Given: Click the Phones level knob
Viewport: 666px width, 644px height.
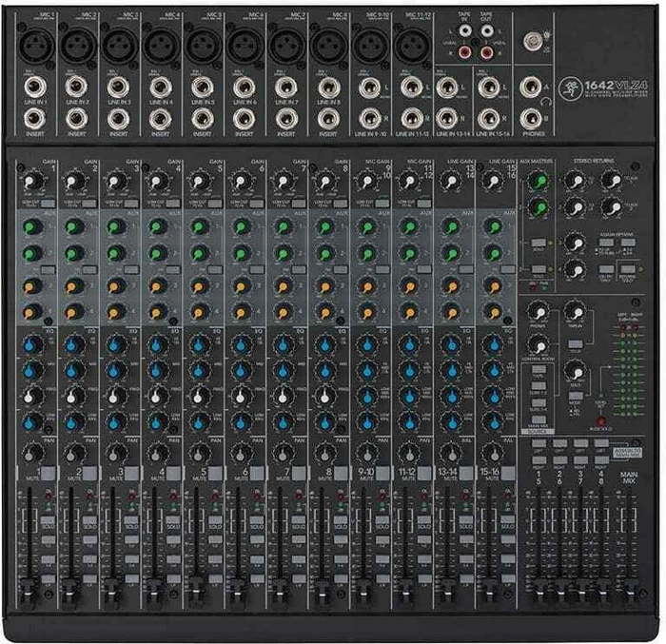Looking at the screenshot, I should tap(539, 312).
